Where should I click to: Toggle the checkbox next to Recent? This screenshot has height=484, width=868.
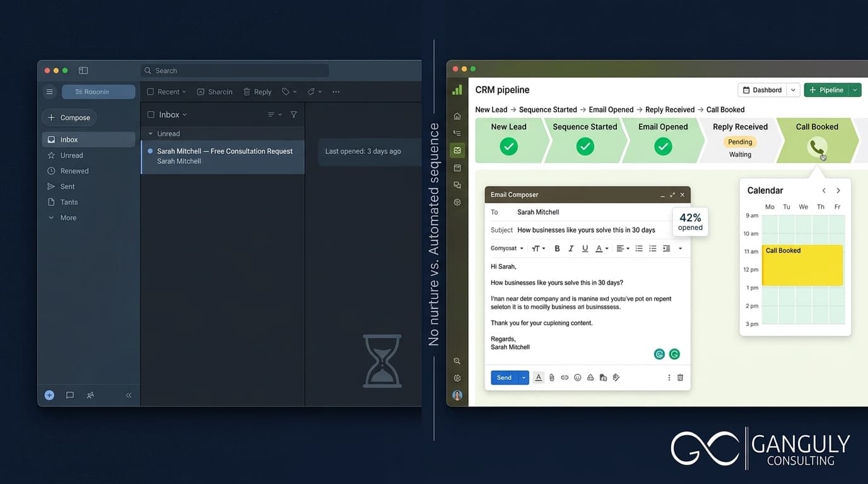click(x=150, y=92)
